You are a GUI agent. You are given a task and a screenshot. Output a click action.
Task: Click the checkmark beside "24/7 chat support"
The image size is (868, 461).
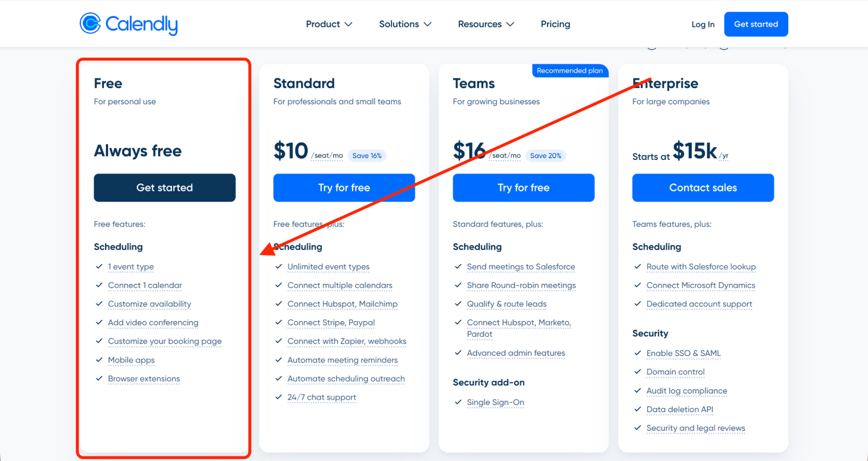coord(278,397)
